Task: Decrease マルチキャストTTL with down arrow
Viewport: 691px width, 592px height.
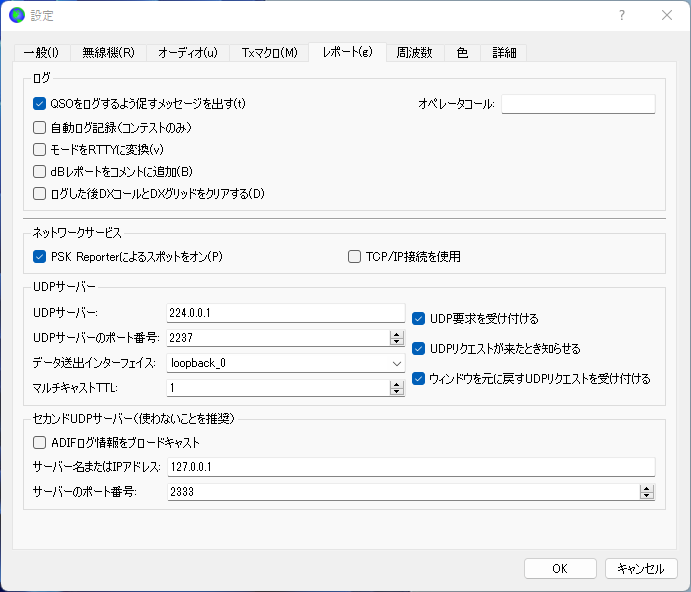Action: [397, 392]
